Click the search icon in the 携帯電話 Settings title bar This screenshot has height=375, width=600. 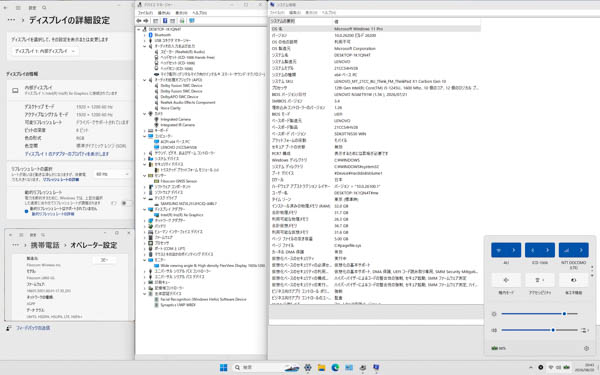click(43, 235)
